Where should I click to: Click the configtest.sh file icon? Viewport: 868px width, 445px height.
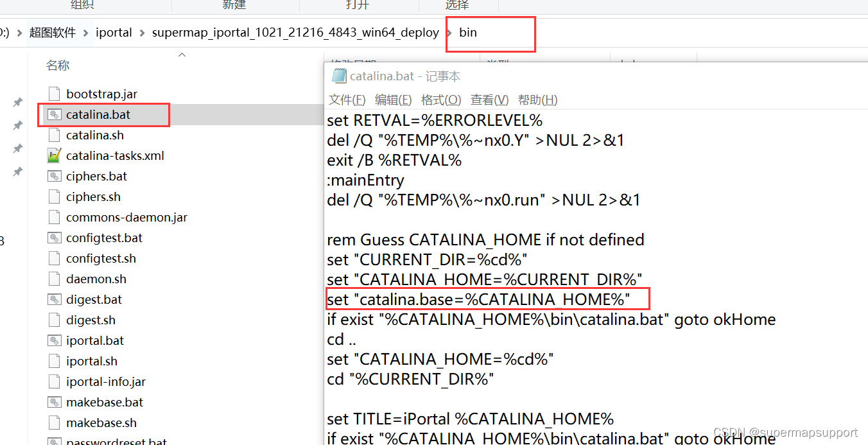pos(54,258)
